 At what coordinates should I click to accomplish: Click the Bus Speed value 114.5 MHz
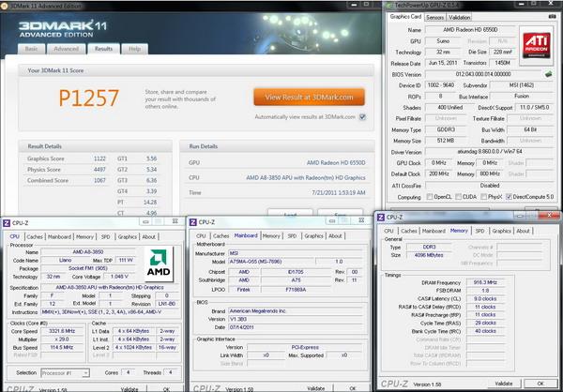pos(64,348)
